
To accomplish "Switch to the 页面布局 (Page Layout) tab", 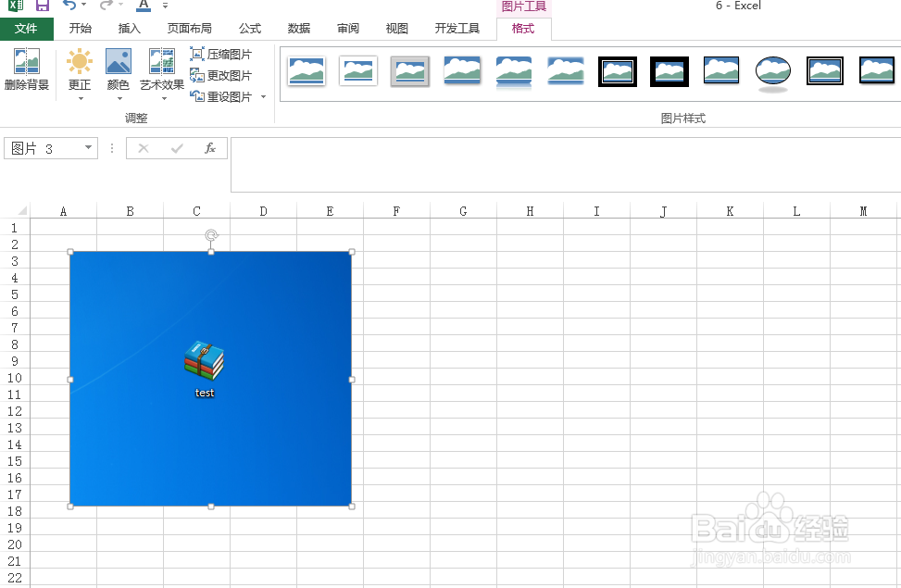I will pyautogui.click(x=189, y=29).
